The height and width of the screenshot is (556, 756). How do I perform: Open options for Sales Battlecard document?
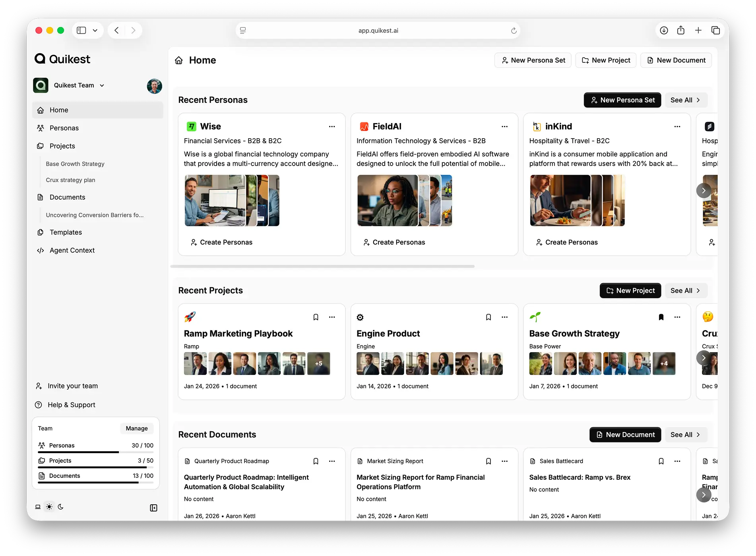677,461
